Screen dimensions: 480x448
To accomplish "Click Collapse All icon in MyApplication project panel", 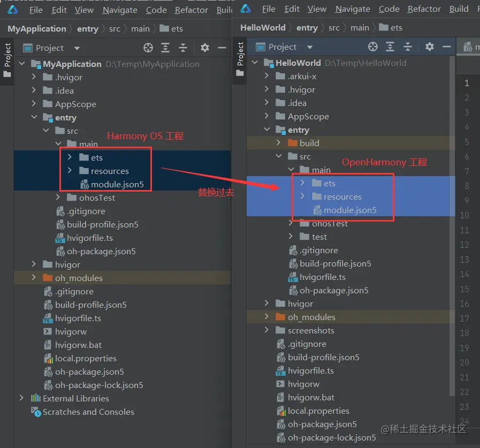I will tap(183, 48).
